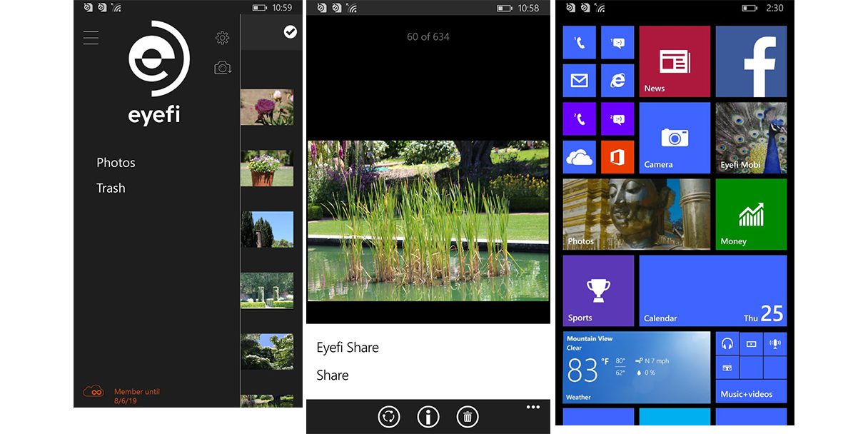Open the three-dot more options menu
Viewport: 868px width, 434px height.
(533, 408)
